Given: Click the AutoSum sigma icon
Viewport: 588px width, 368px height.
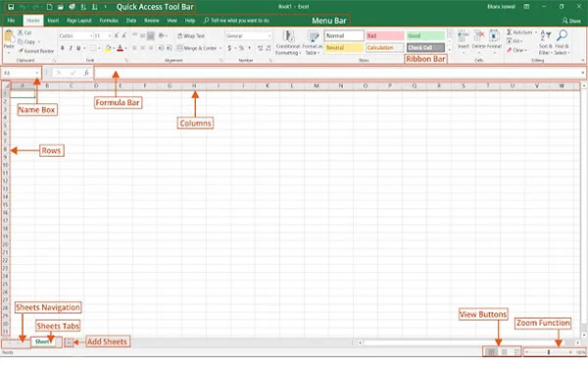Looking at the screenshot, I should tap(509, 32).
